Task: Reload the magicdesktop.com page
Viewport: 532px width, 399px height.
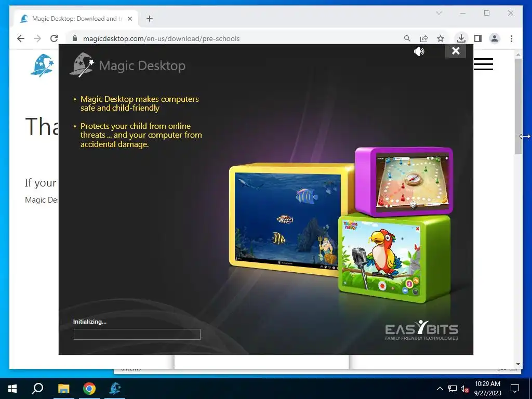Action: (x=54, y=38)
